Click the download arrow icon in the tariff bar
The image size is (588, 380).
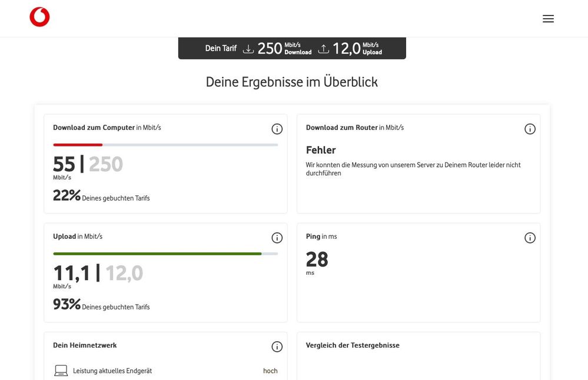point(248,49)
